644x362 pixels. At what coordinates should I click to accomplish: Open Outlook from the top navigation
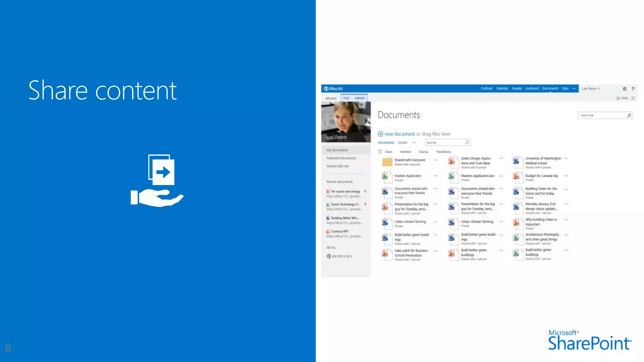486,89
